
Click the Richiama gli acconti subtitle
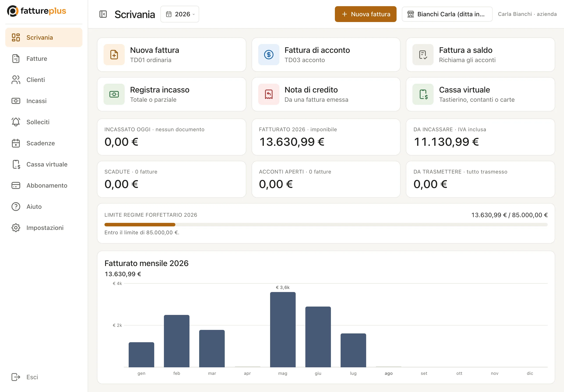[467, 60]
